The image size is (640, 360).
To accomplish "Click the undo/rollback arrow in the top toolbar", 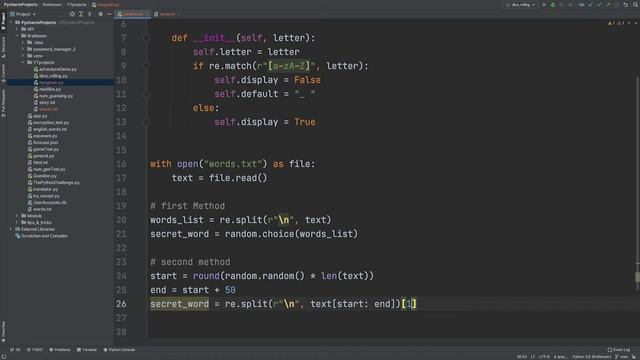I will (625, 5).
